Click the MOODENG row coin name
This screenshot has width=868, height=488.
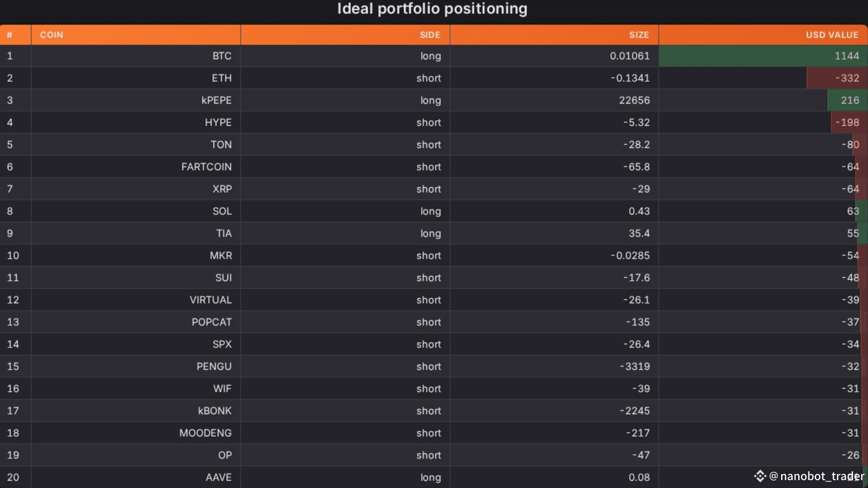(x=205, y=433)
